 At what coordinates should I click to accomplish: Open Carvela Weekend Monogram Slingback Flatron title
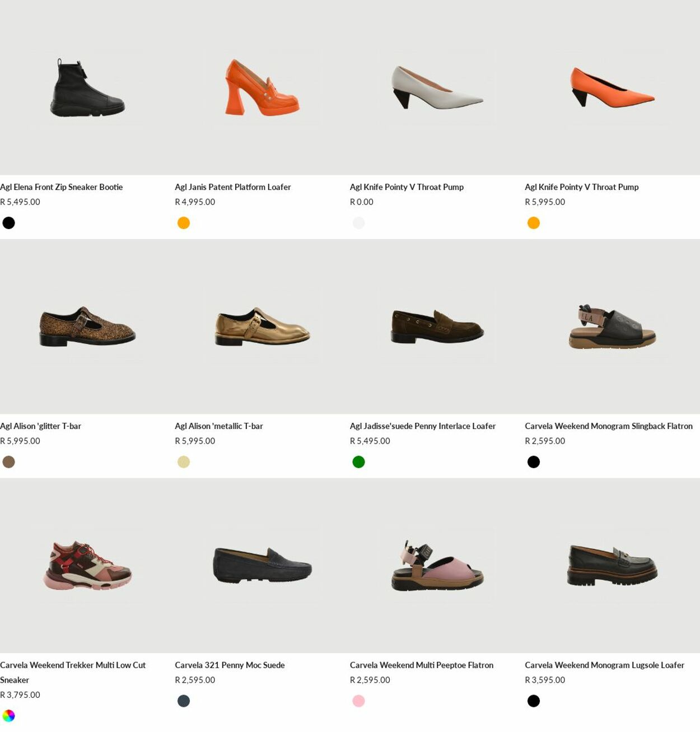[609, 426]
